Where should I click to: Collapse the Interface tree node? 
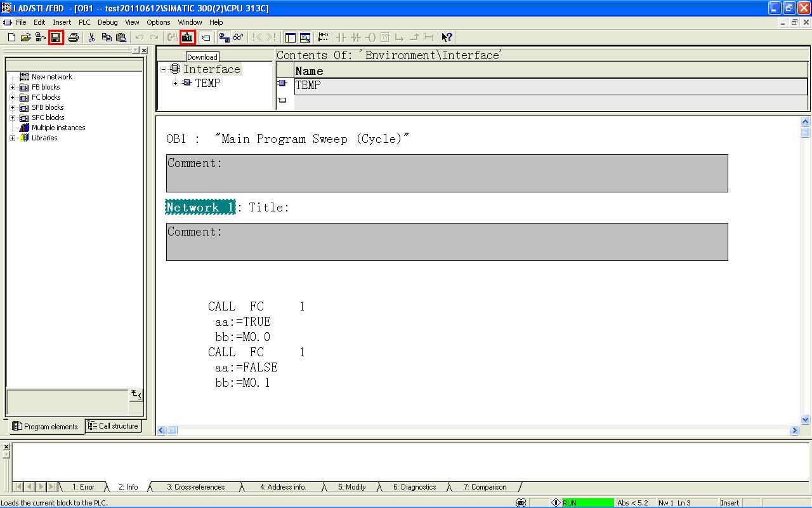[x=163, y=69]
